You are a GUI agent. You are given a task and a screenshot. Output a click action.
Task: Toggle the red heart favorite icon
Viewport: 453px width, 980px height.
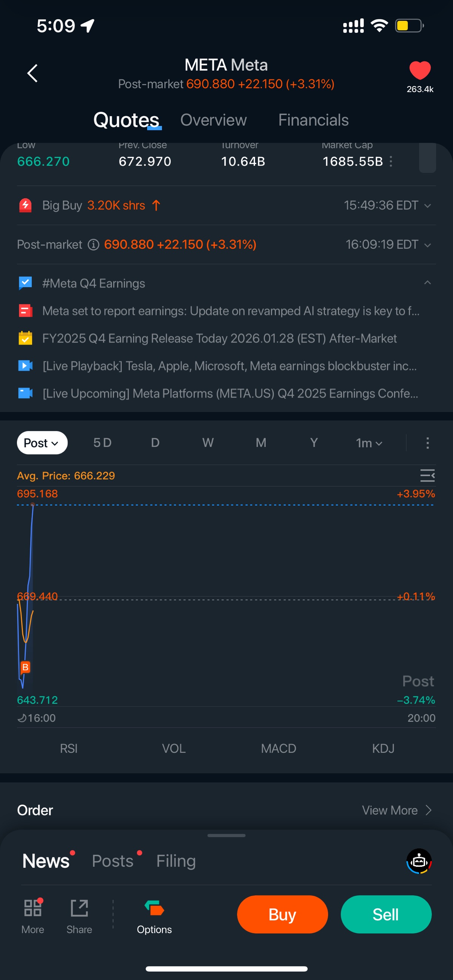(419, 70)
